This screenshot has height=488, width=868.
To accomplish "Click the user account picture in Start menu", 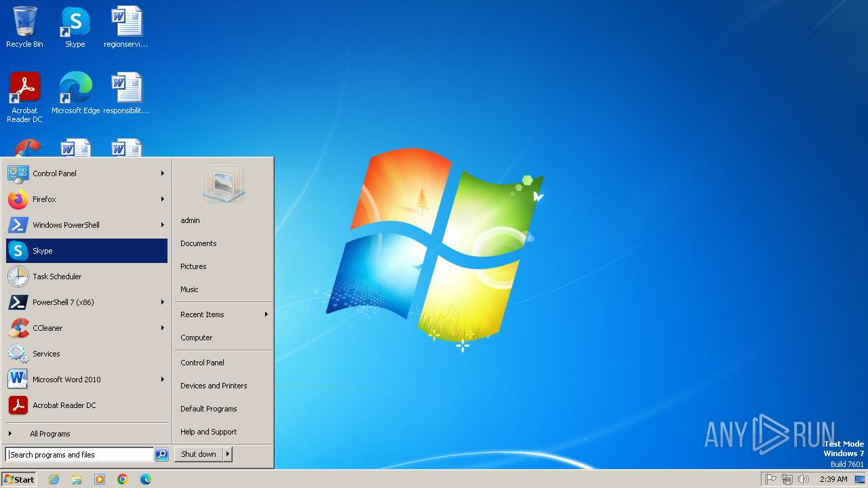I will (x=223, y=184).
